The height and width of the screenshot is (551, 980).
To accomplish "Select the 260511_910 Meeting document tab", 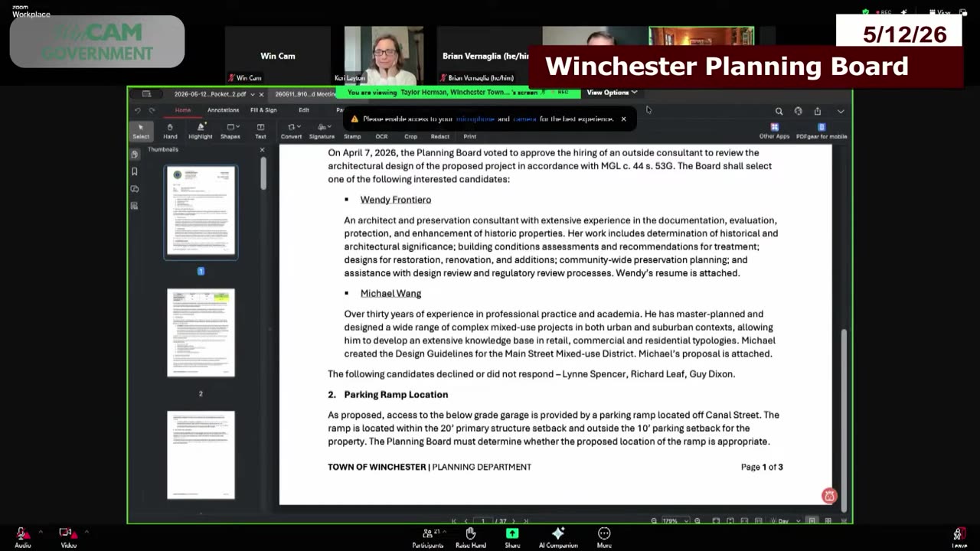I will coord(305,94).
